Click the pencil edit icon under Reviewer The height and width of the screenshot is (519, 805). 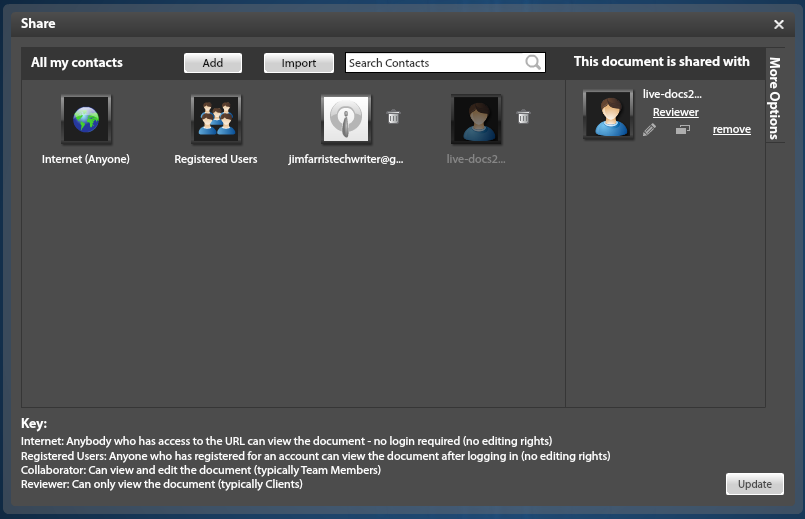(650, 129)
